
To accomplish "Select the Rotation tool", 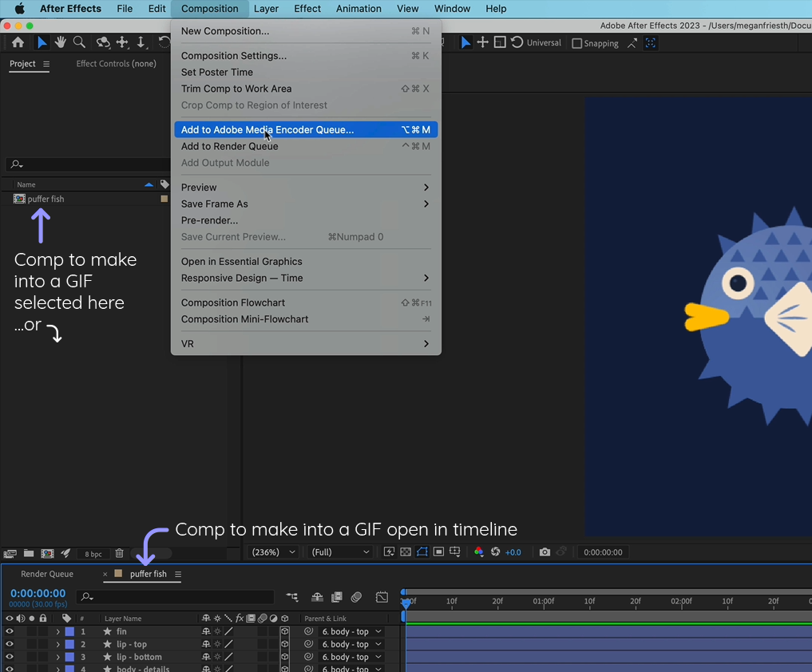I will coord(164,42).
